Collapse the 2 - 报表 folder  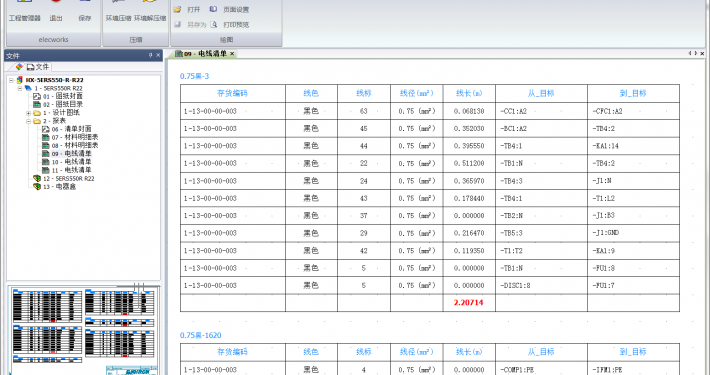[29, 121]
